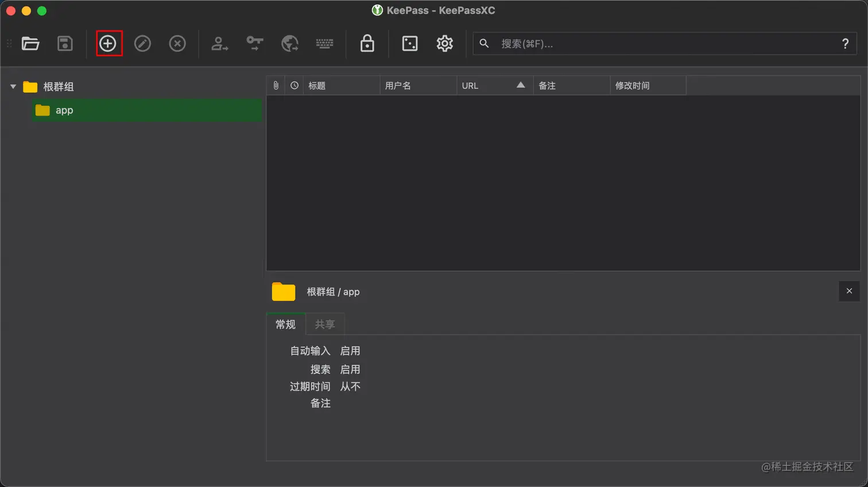Click 启用 value beside 自动输入
This screenshot has height=487, width=868.
click(x=350, y=351)
